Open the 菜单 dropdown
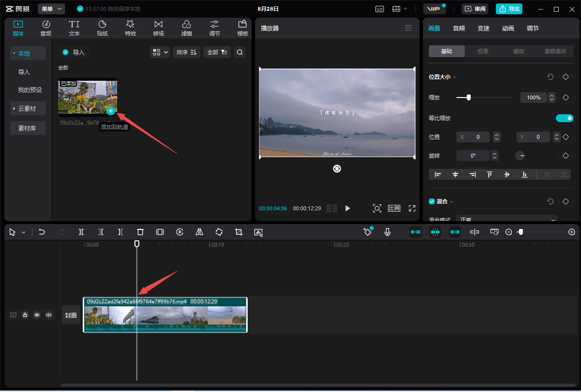Viewport: 581px width, 392px height. click(x=52, y=9)
